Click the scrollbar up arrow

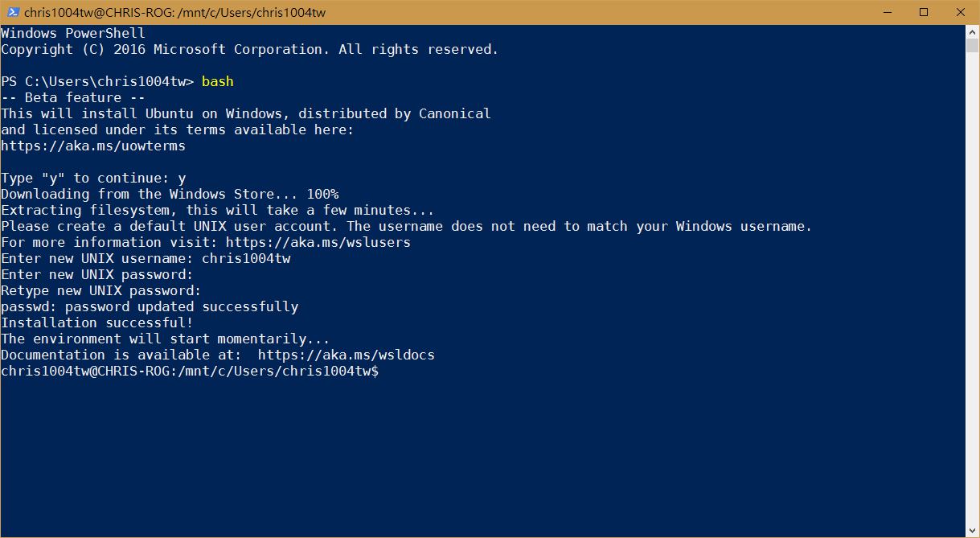[x=972, y=31]
